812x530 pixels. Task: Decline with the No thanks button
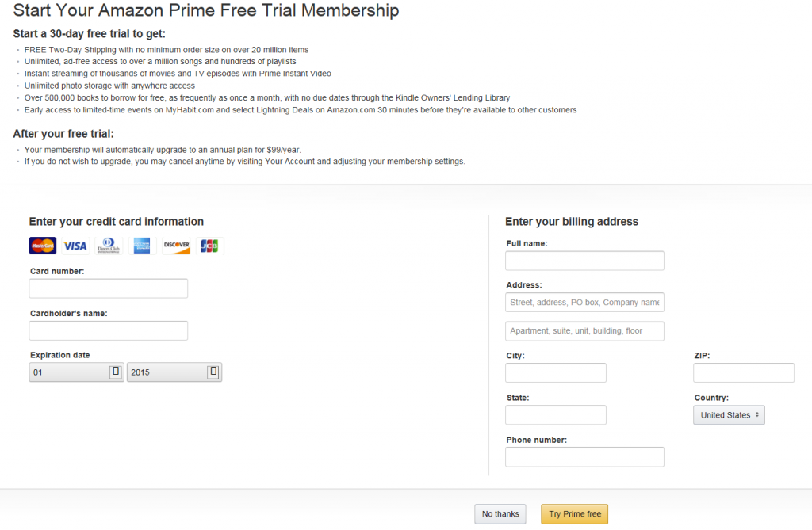pyautogui.click(x=500, y=514)
